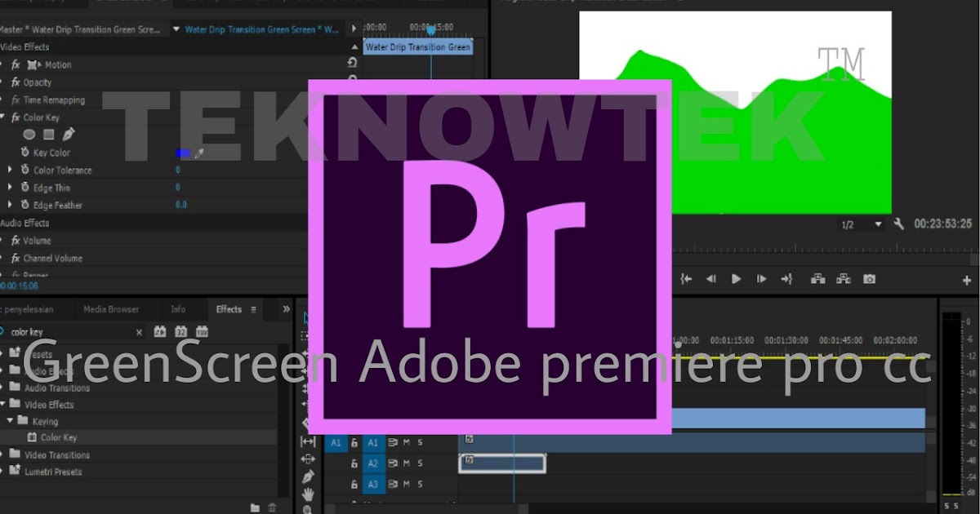Image resolution: width=980 pixels, height=514 pixels.
Task: Open the 1/2 playback resolution dropdown
Action: pos(878,224)
